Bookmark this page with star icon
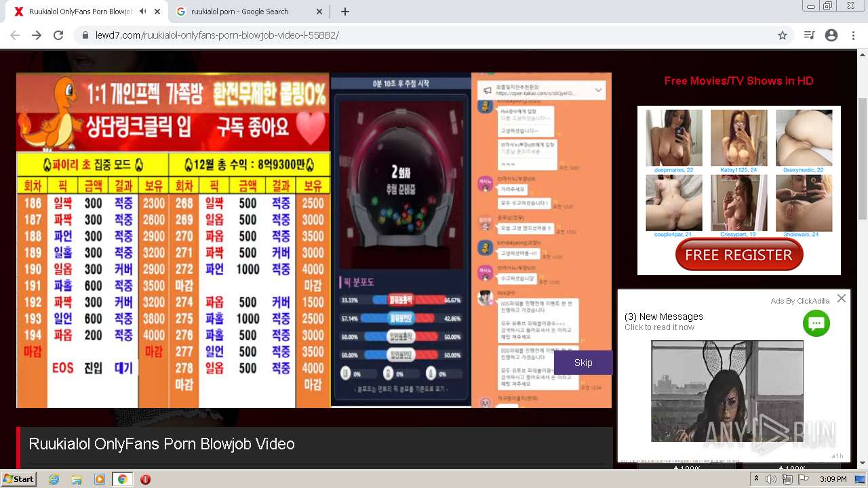The height and width of the screenshot is (488, 868). [783, 35]
